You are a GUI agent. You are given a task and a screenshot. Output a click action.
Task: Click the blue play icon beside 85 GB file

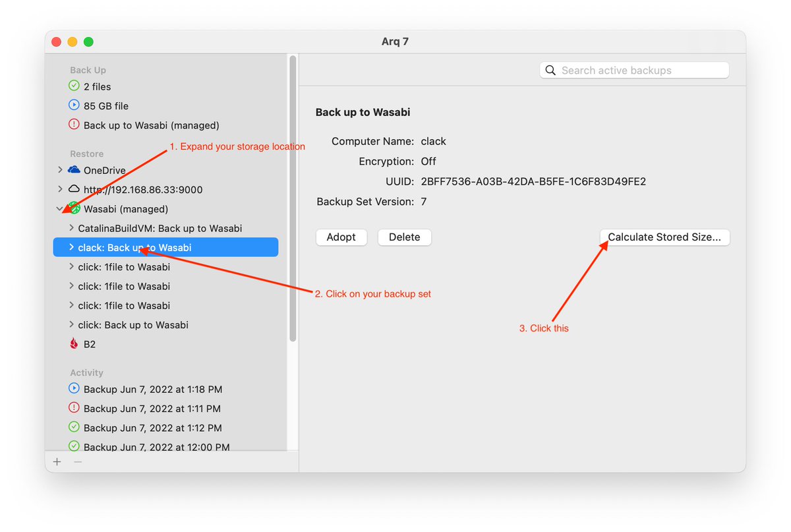(74, 105)
